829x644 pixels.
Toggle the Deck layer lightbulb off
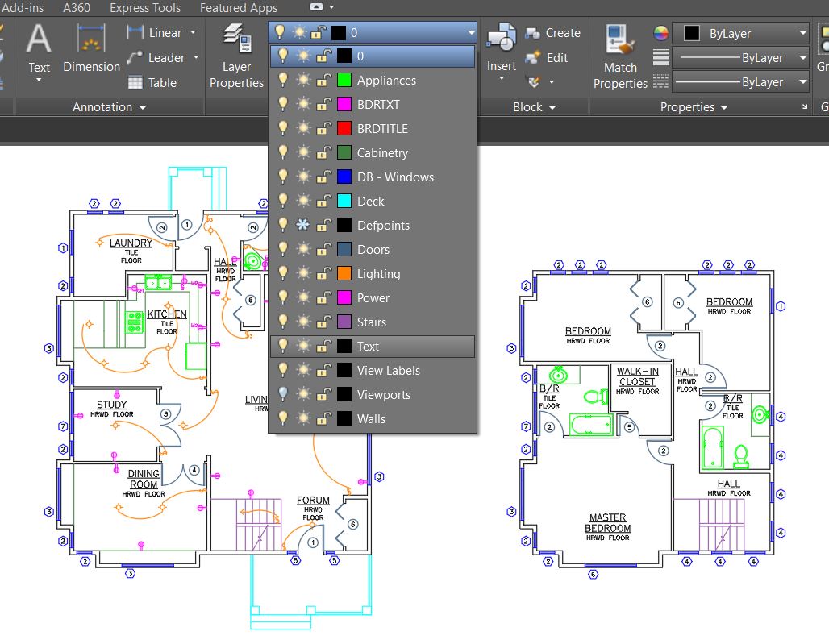click(281, 202)
